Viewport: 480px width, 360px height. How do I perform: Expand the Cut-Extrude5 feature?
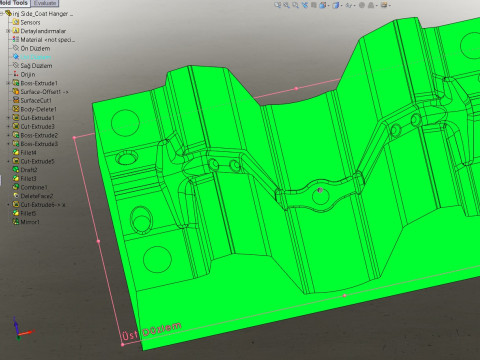point(8,161)
